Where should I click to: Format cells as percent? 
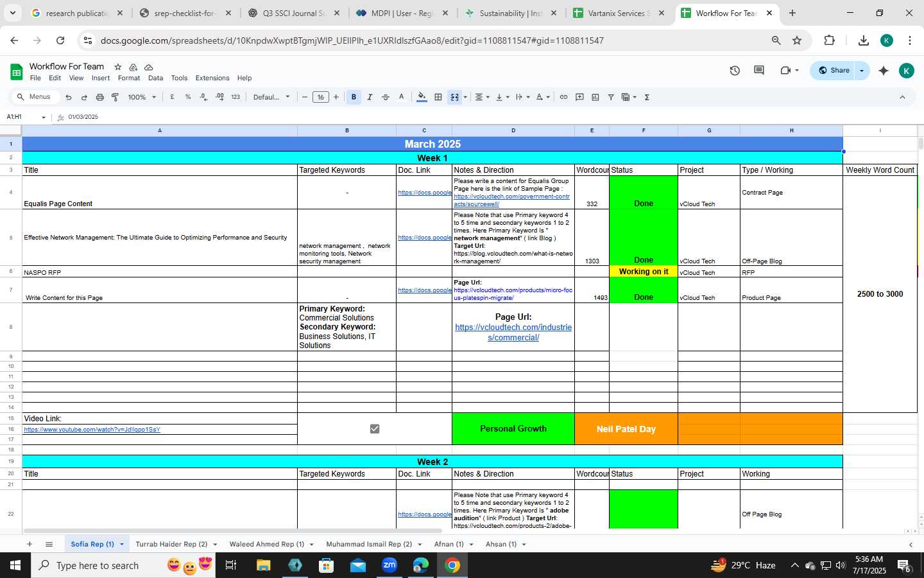tap(188, 97)
